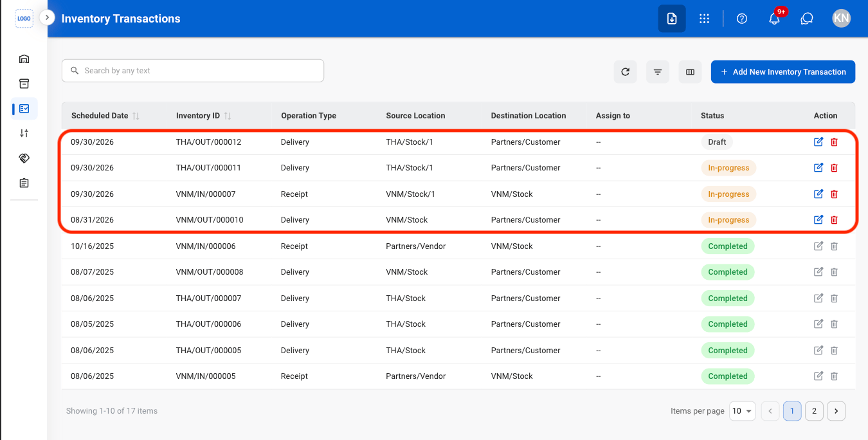Select the inventory transactions sidebar icon

[x=24, y=109]
